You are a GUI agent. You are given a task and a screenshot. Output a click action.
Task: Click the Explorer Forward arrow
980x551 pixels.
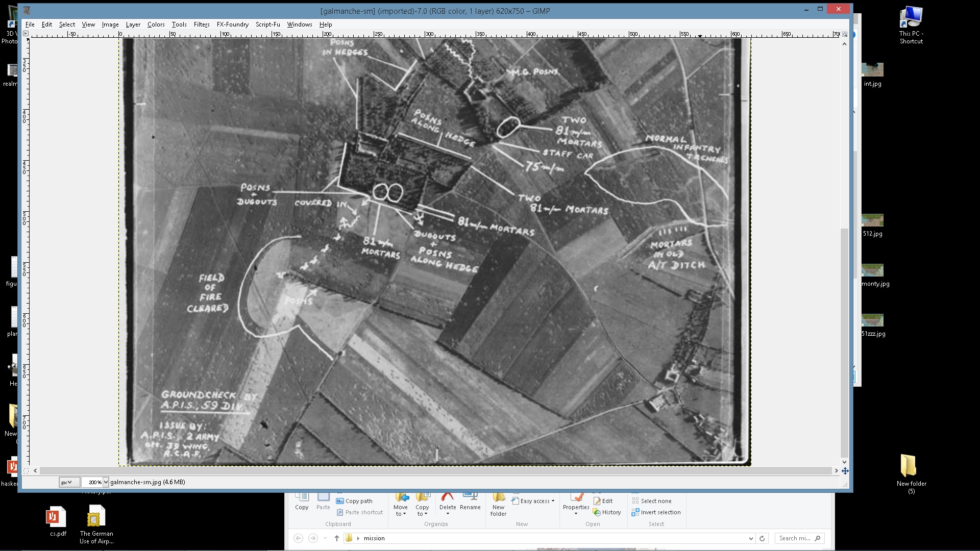[313, 538]
